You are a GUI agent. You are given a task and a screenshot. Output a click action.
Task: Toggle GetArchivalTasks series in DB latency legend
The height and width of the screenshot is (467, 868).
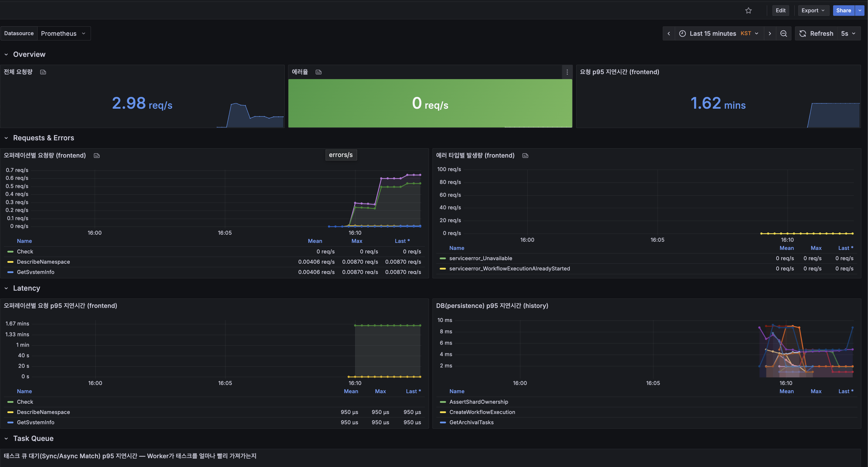[472, 422]
